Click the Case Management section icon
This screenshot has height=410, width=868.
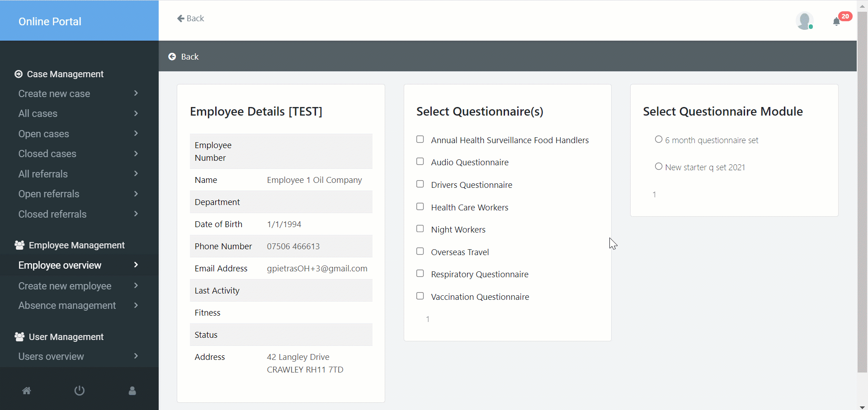(x=19, y=74)
